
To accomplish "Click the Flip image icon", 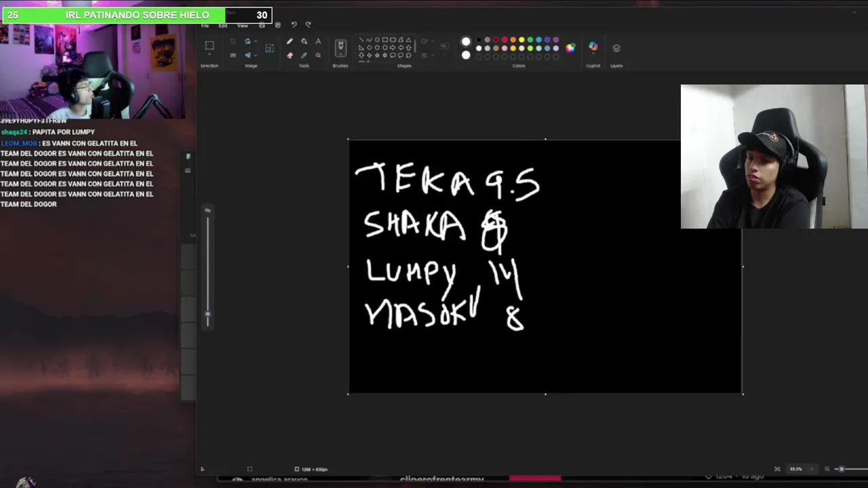I will click(x=248, y=55).
